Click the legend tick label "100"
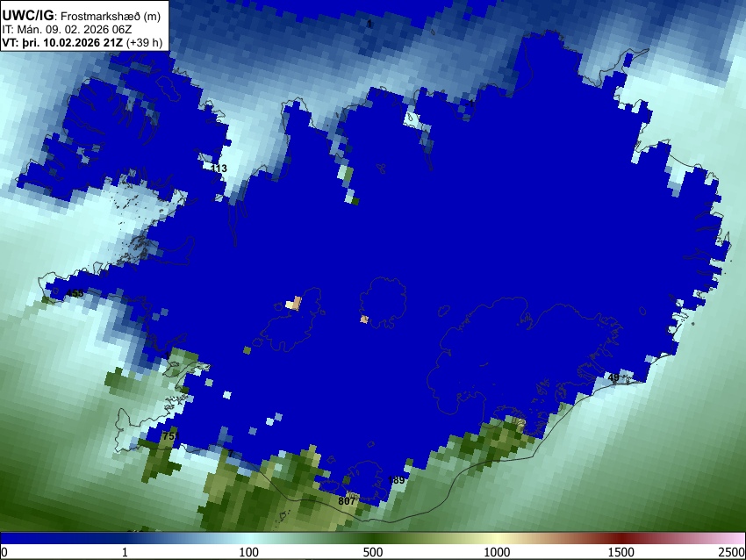 click(x=249, y=552)
